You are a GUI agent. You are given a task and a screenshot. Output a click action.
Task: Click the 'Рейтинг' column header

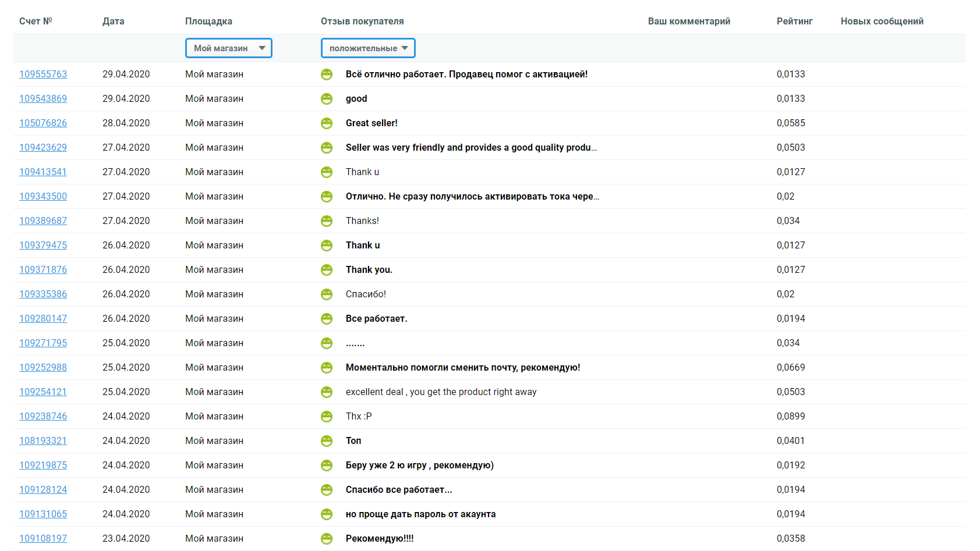[794, 22]
